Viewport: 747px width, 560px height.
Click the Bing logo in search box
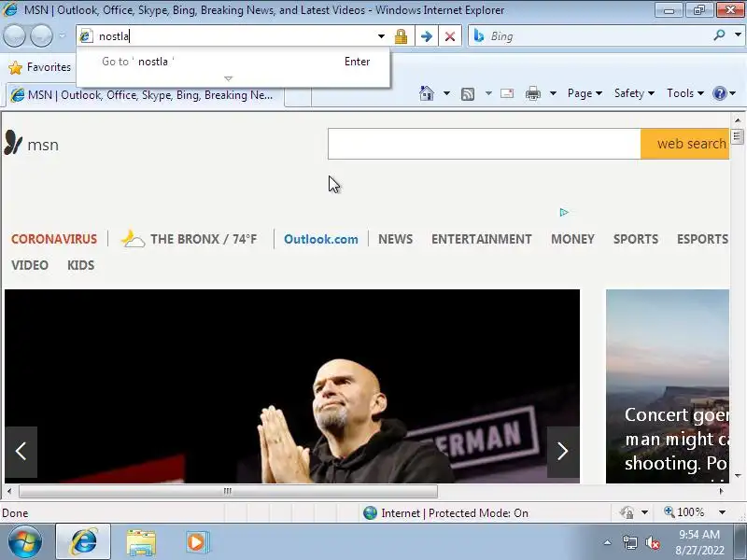[x=479, y=35]
